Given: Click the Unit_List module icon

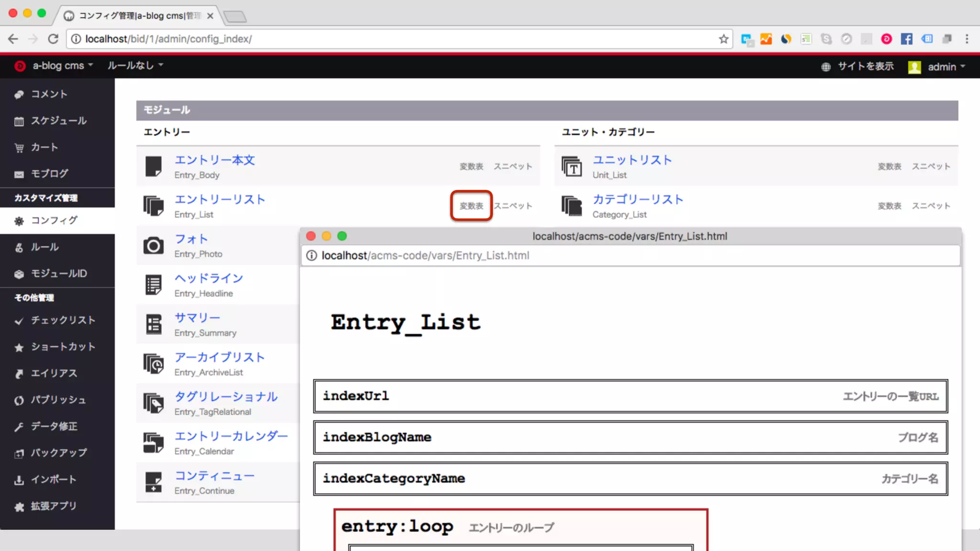Looking at the screenshot, I should pyautogui.click(x=571, y=166).
